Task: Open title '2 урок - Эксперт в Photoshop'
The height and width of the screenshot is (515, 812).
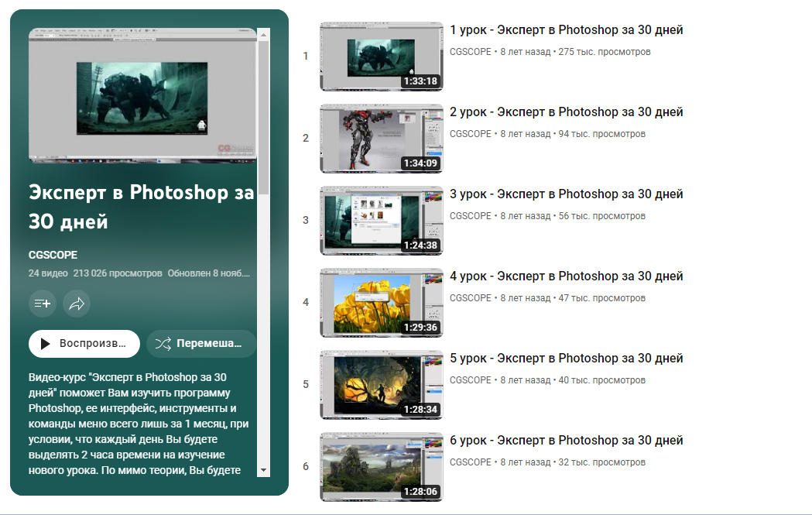Action: 567,112
